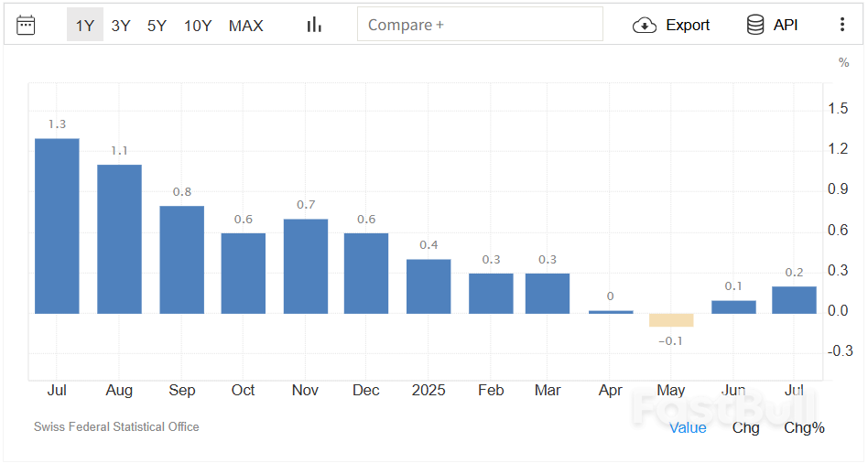The height and width of the screenshot is (463, 868).
Task: Open the API text link
Action: tap(786, 25)
